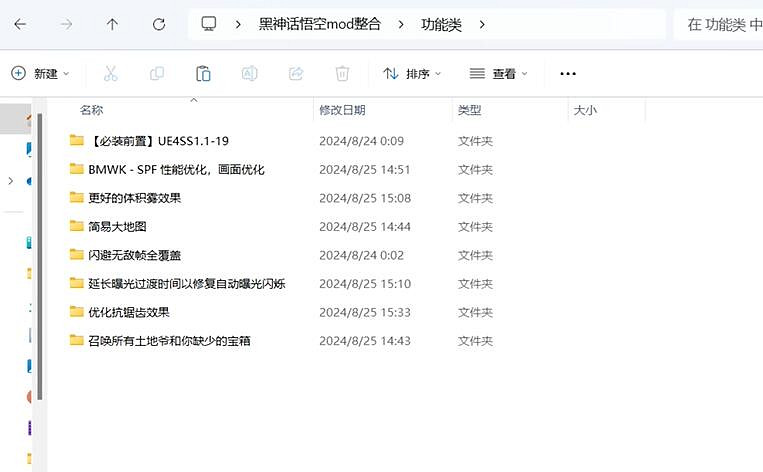Viewport: 763px width, 472px height.
Task: Click folder icon of BMWK - SPF row
Action: tap(76, 169)
